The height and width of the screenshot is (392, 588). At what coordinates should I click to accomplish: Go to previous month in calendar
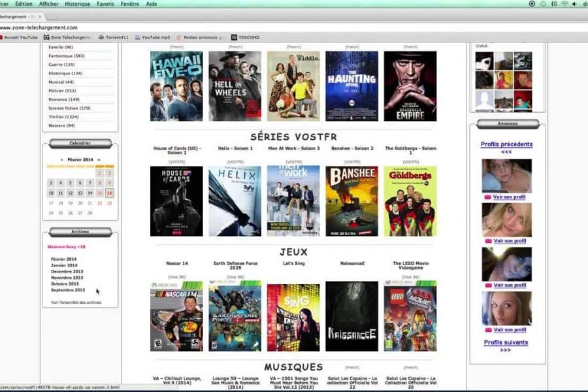coord(61,159)
